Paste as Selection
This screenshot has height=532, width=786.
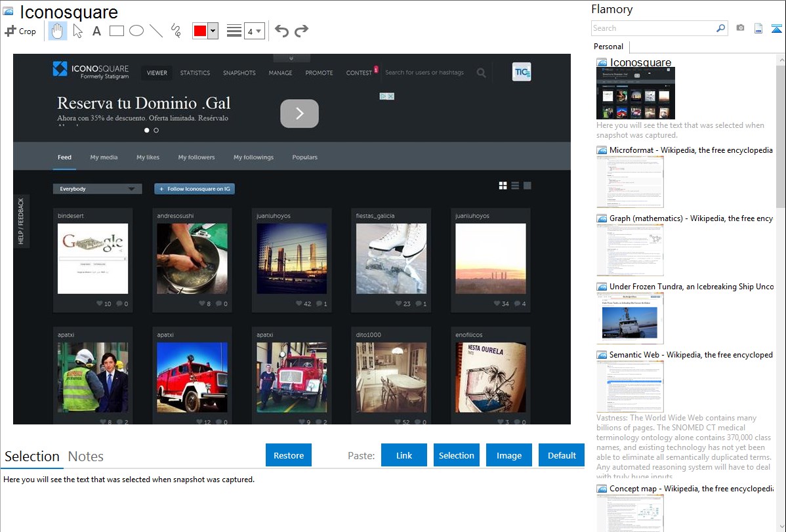pos(456,455)
